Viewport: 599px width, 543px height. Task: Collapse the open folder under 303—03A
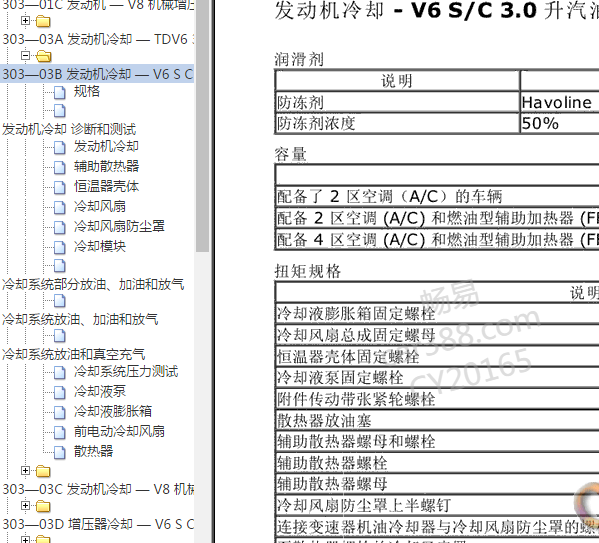coord(25,56)
